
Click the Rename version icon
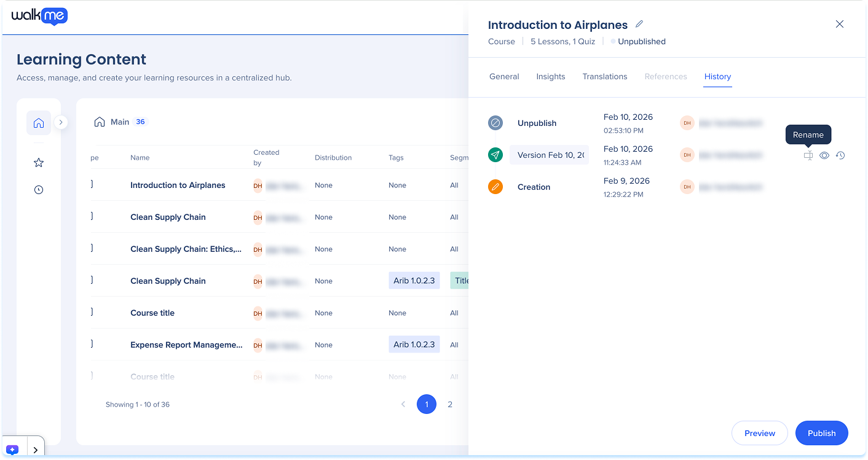point(808,156)
